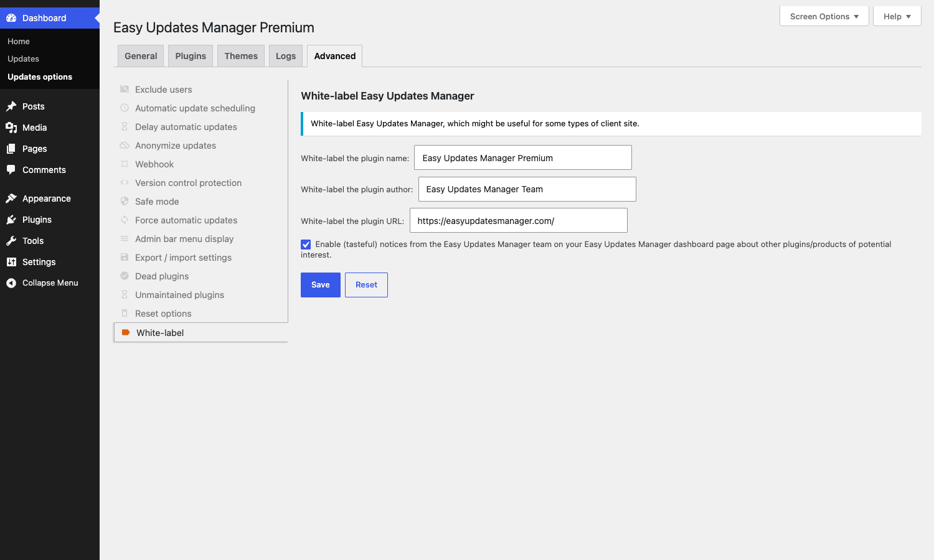
Task: Expand the Screen Options dropdown
Action: pyautogui.click(x=824, y=16)
